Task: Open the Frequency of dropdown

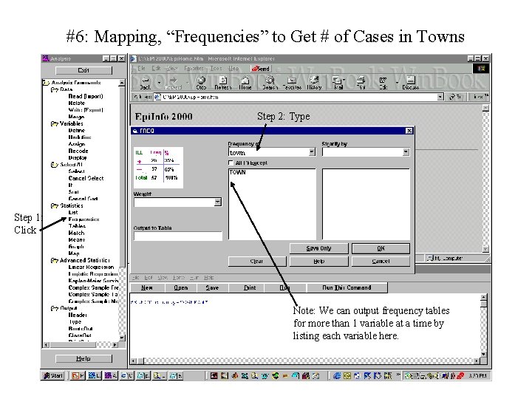Action: pyautogui.click(x=312, y=152)
